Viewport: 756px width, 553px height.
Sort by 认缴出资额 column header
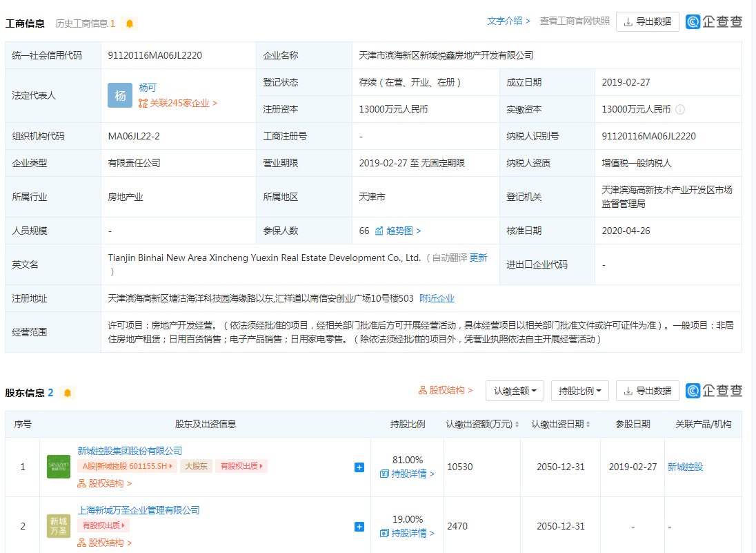[482, 424]
